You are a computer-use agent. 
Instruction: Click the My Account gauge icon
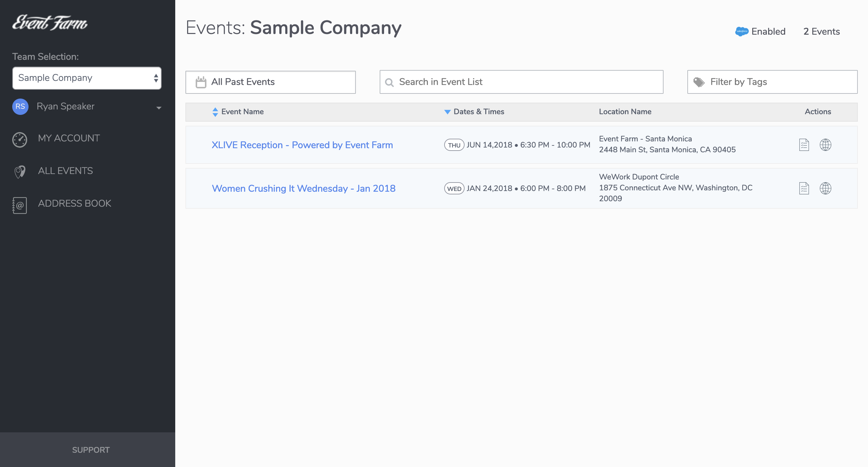point(20,140)
